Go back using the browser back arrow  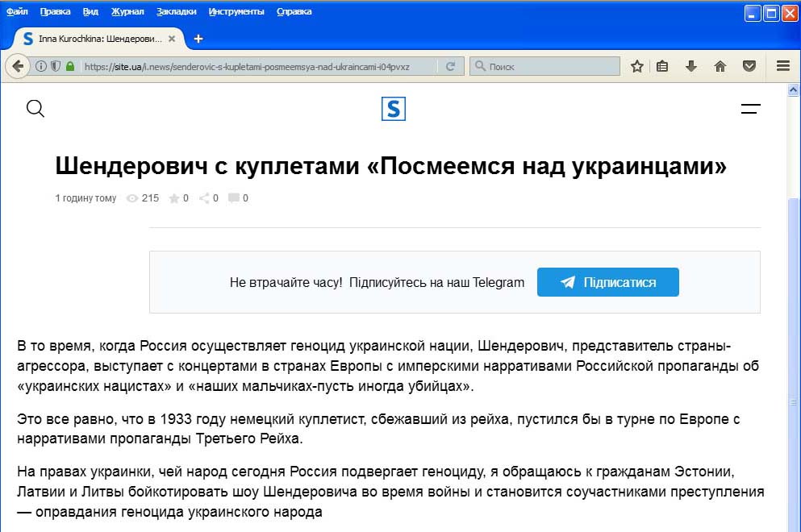[18, 66]
